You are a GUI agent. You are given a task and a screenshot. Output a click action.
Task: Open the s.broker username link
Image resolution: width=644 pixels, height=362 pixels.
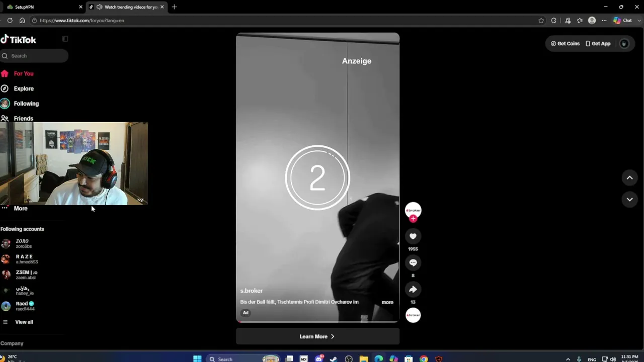(252, 291)
